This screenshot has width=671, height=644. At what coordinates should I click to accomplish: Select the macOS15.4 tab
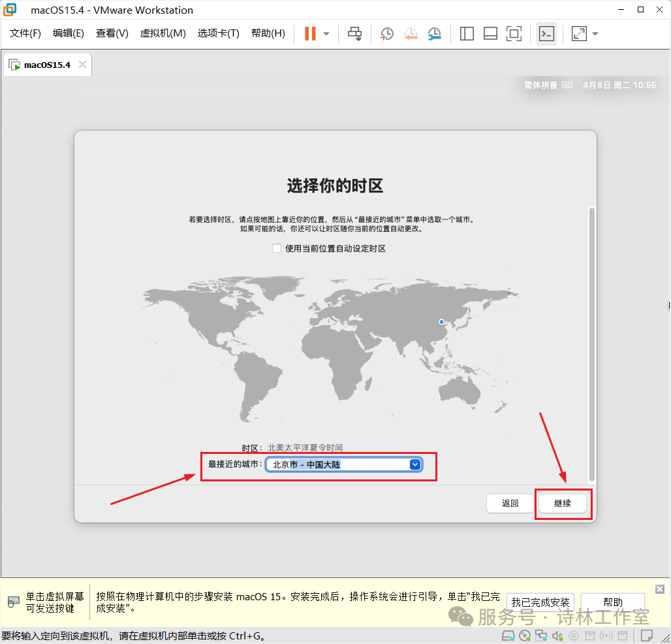(x=47, y=65)
